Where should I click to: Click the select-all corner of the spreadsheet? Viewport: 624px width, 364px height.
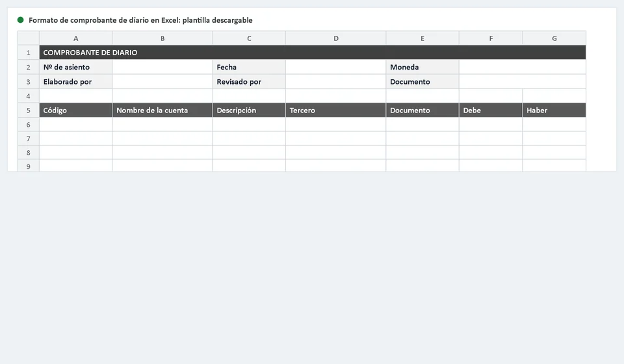click(x=28, y=38)
